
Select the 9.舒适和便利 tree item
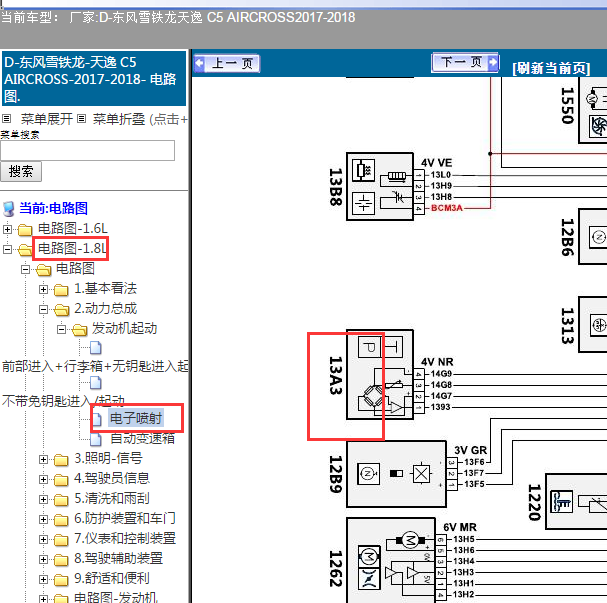[x=111, y=578]
